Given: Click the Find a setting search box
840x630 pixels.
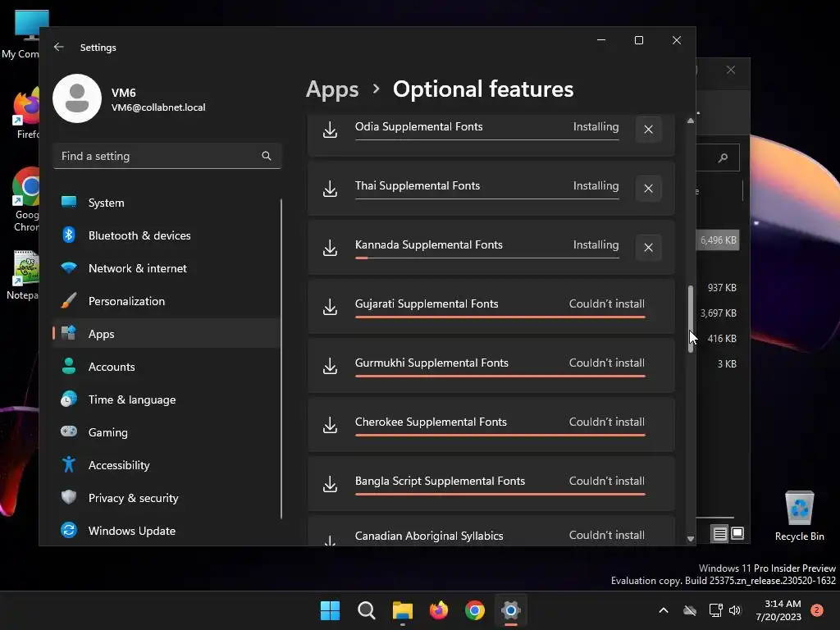Looking at the screenshot, I should tap(167, 156).
